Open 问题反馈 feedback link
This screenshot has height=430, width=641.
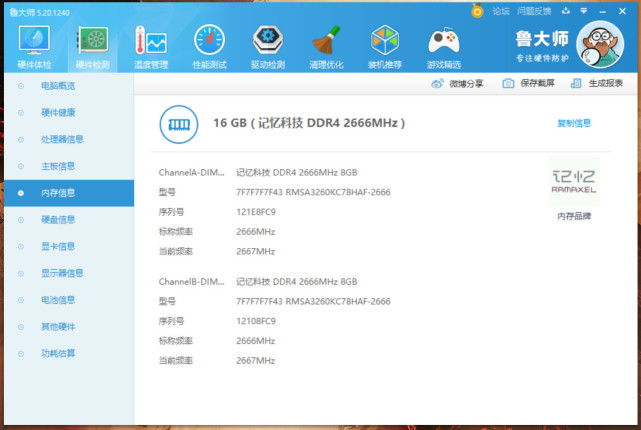click(x=534, y=11)
